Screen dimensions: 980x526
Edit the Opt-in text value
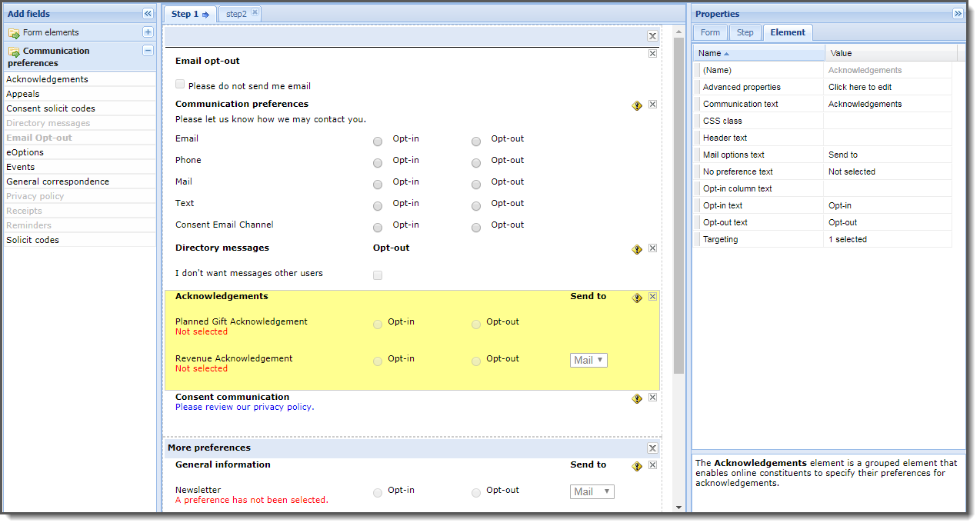click(x=888, y=205)
